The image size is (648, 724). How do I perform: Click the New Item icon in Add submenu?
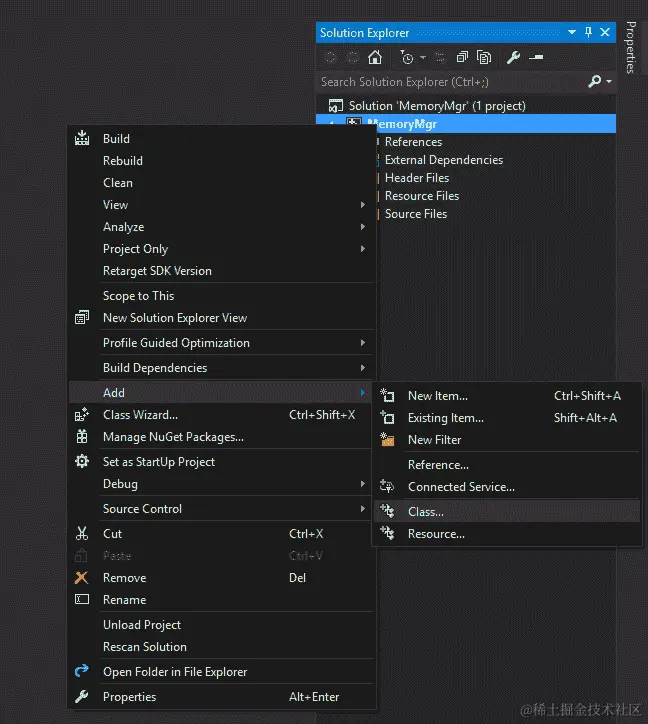387,395
